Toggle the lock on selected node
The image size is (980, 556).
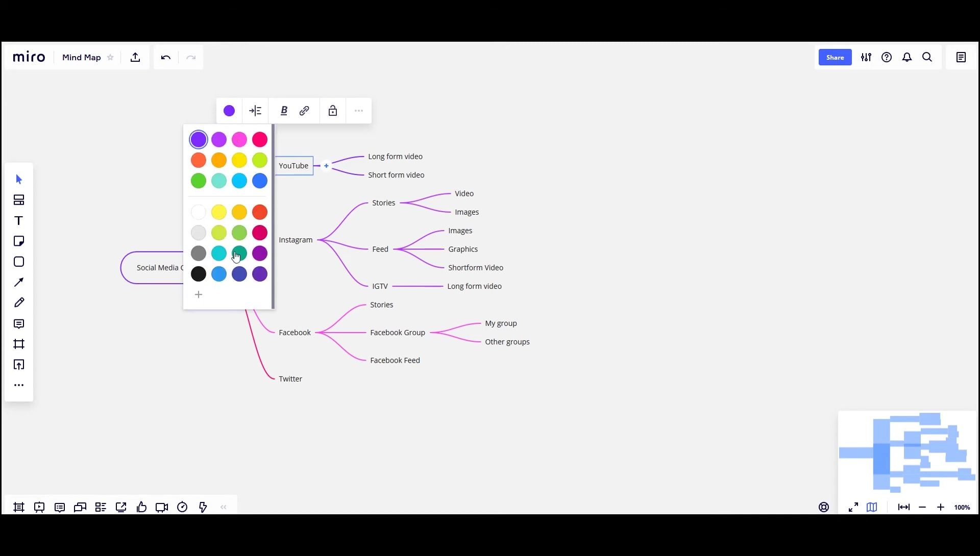pyautogui.click(x=333, y=111)
